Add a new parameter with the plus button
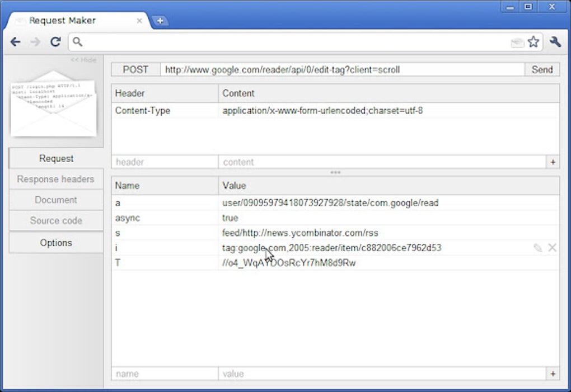 [x=552, y=374]
